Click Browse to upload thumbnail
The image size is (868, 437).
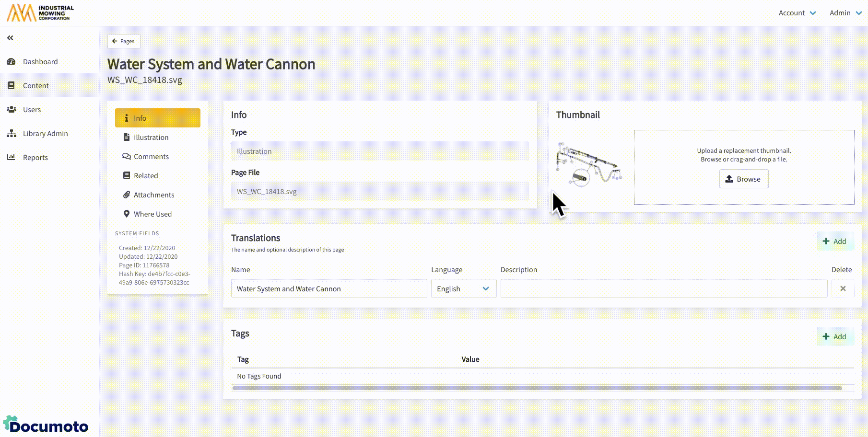click(x=743, y=179)
